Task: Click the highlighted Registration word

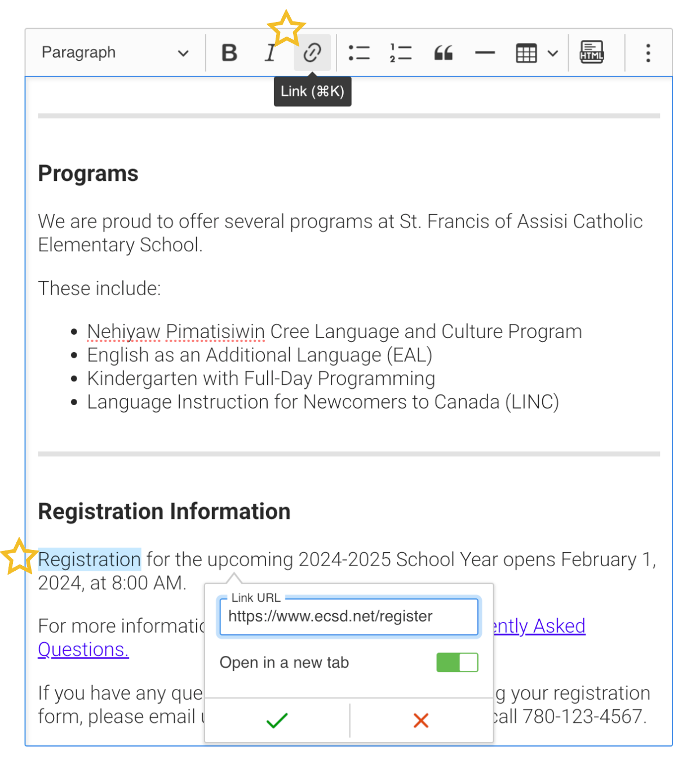Action: point(89,559)
